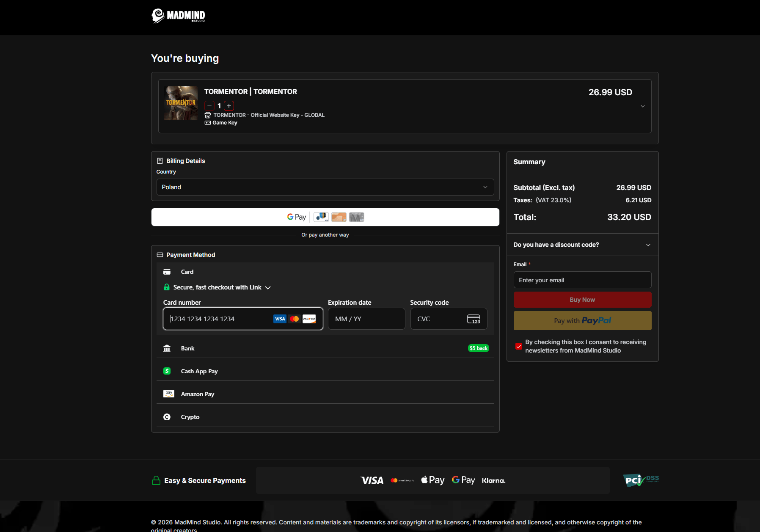Click the footer Mastercard logo
Image resolution: width=760 pixels, height=532 pixels.
click(x=402, y=480)
